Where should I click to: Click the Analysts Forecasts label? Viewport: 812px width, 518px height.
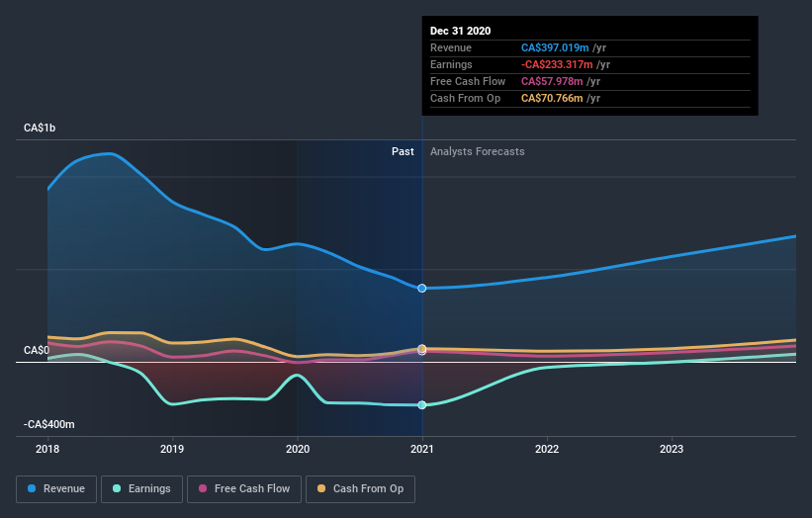point(477,151)
